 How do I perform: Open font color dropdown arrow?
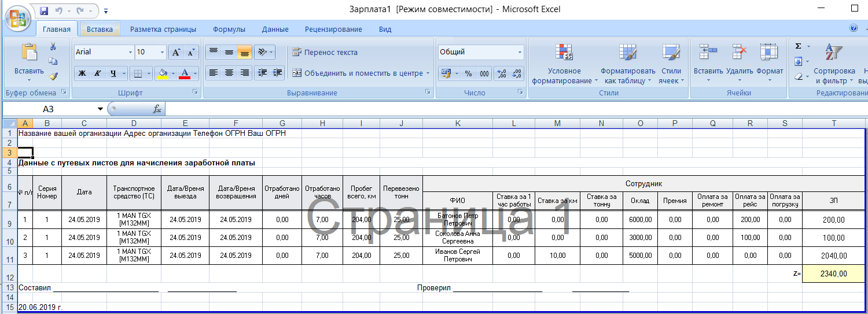coord(195,73)
